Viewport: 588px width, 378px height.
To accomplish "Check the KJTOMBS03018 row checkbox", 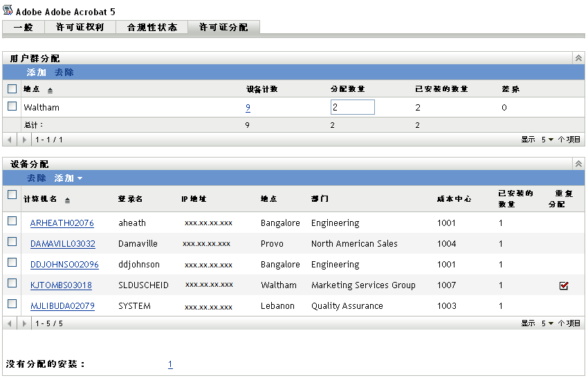I will [12, 283].
